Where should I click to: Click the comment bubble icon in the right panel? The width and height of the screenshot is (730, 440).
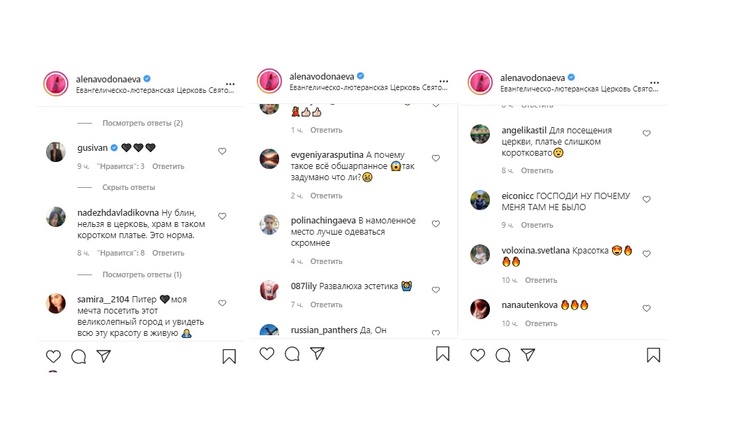click(x=503, y=355)
